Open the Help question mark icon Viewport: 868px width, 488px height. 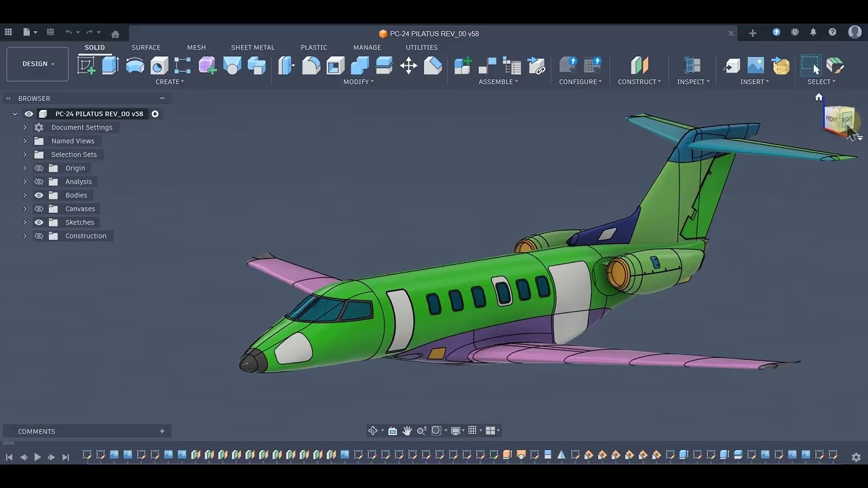[x=832, y=32]
